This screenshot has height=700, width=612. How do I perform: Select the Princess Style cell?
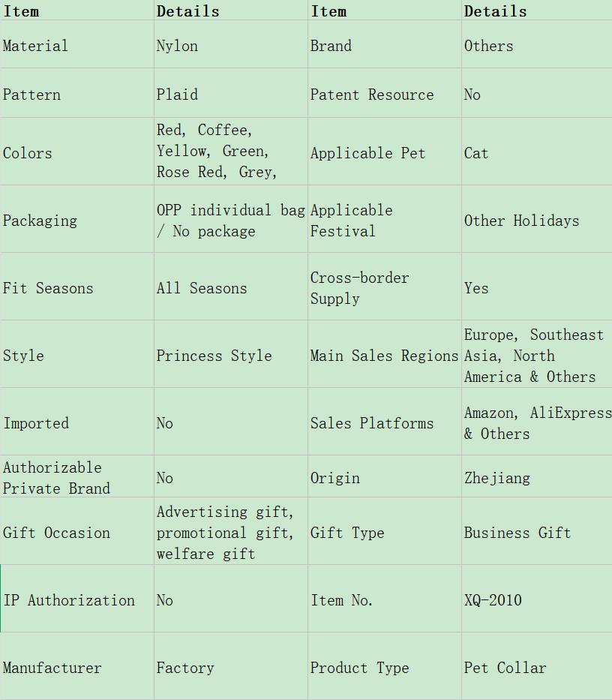pos(231,354)
